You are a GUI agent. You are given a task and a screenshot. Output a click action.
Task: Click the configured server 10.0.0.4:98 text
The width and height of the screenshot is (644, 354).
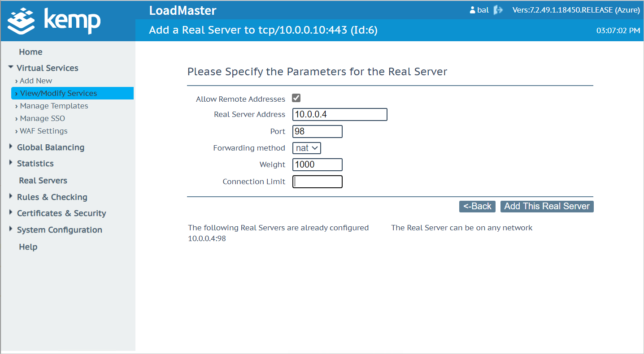[x=207, y=238]
